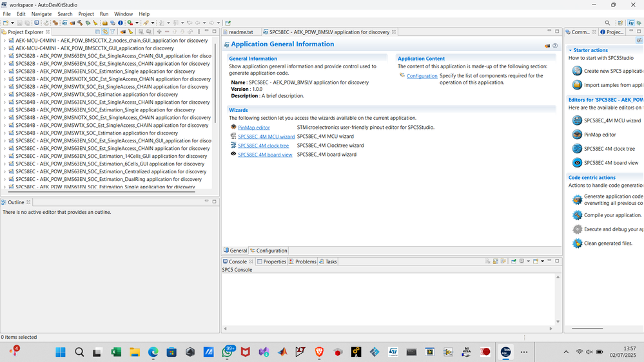Image resolution: width=644 pixels, height=362 pixels.
Task: Click the Commands panel horizontal scrollbar
Action: pos(587,329)
